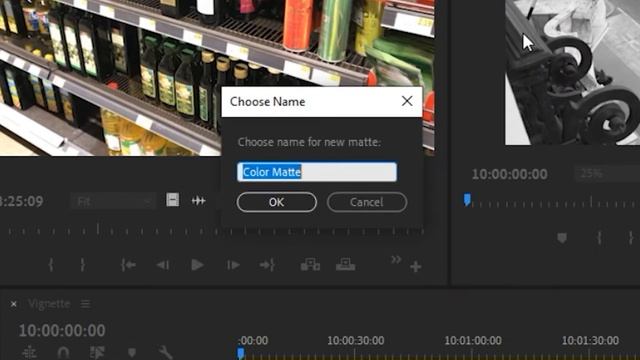Click timeline ruler at 10:01:30:00
Viewport: 640px width, 360px height.
coord(590,340)
